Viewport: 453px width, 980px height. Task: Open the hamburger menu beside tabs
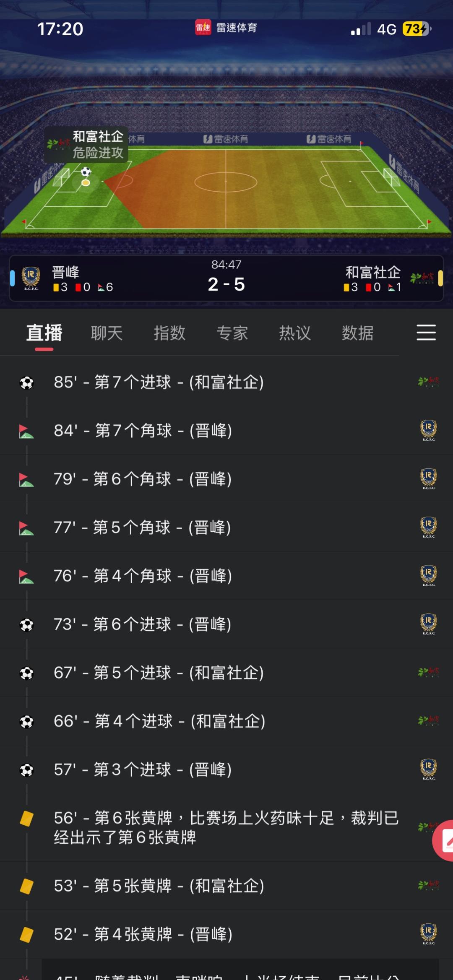426,333
